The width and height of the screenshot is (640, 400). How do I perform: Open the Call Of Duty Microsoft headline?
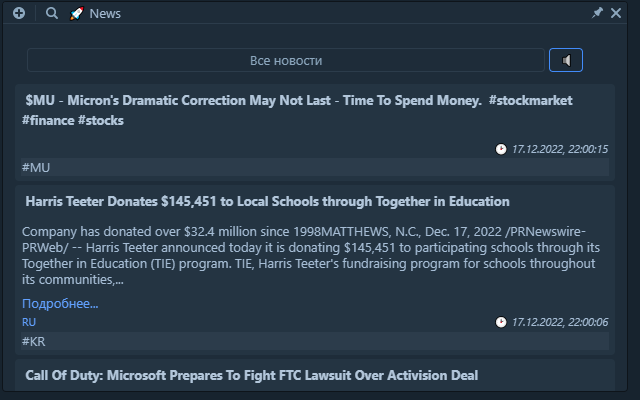tap(251, 376)
